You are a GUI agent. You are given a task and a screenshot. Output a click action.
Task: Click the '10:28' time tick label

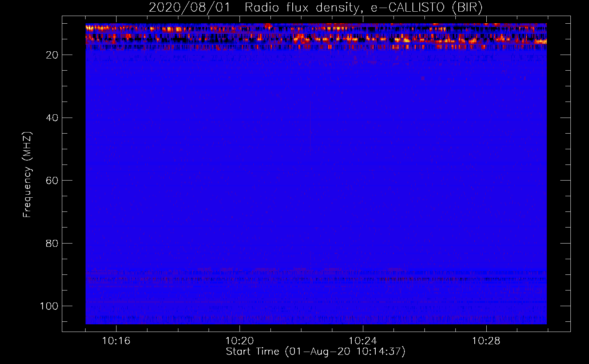(486, 341)
